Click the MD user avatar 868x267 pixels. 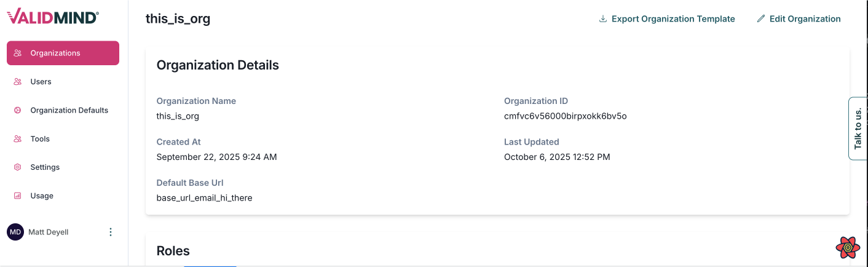point(15,232)
